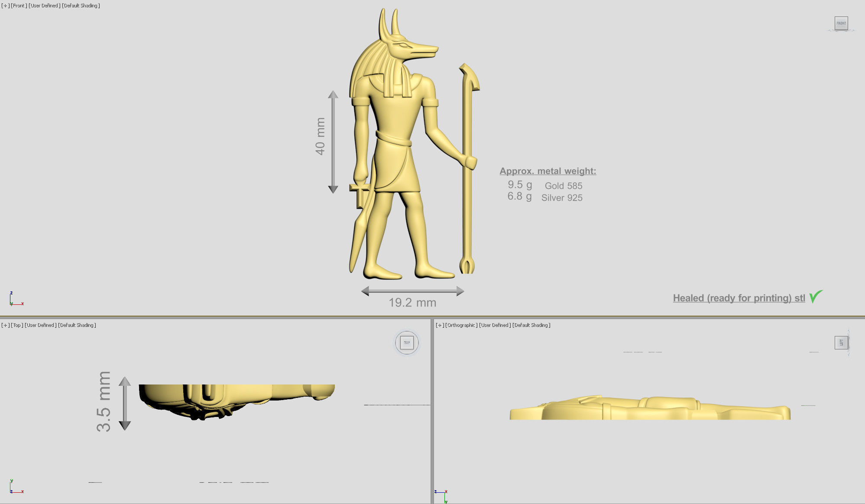The width and height of the screenshot is (865, 504).
Task: Click the LEFT ViewCube face
Action: 841,342
